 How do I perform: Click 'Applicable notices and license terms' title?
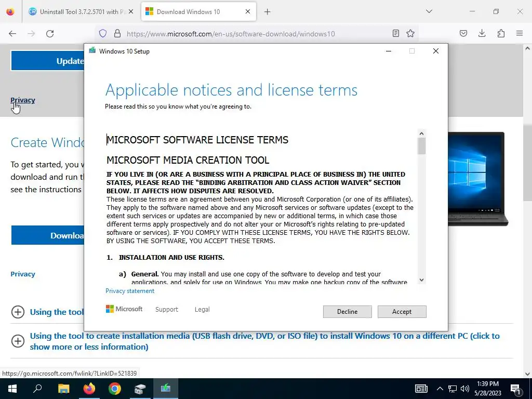[x=231, y=90]
